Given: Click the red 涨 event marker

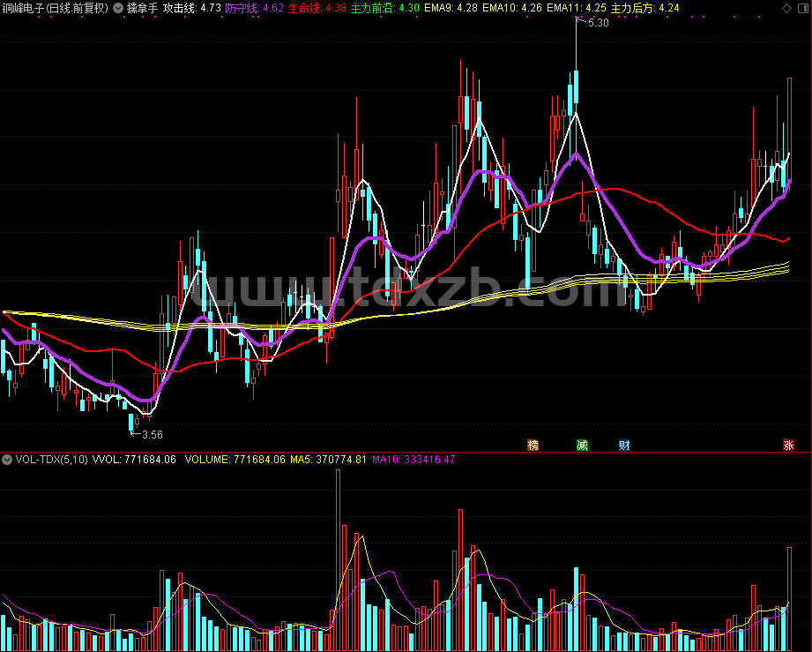Looking at the screenshot, I should click(788, 445).
